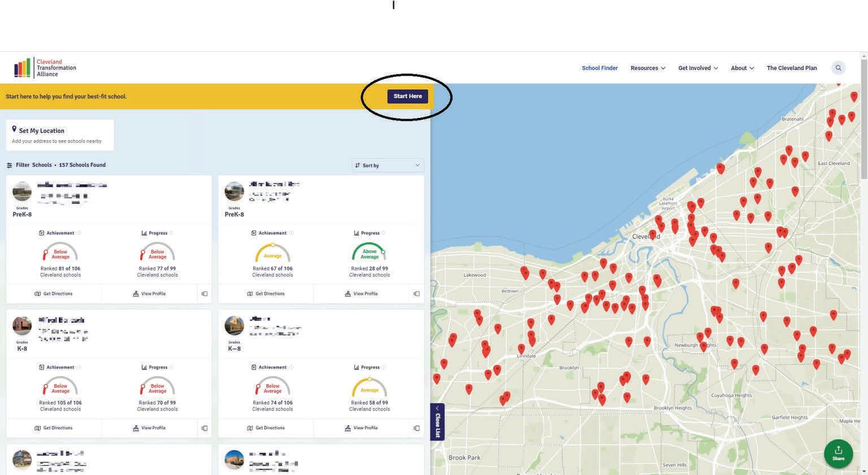
Task: Click the "Brook Park" label on the map
Action: coord(464,457)
